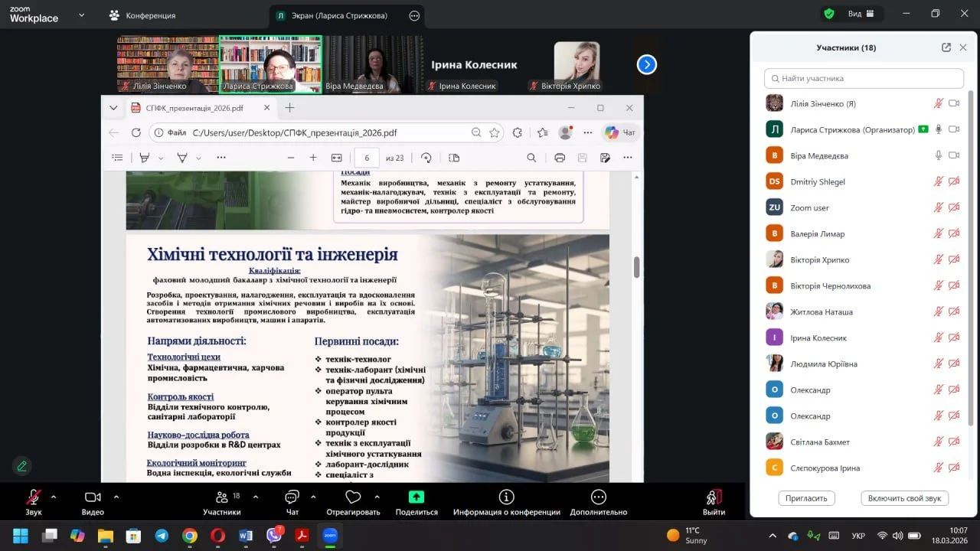980x551 pixels.
Task: Click the PDF viewer vertical scrollbar thumb
Action: tap(636, 267)
